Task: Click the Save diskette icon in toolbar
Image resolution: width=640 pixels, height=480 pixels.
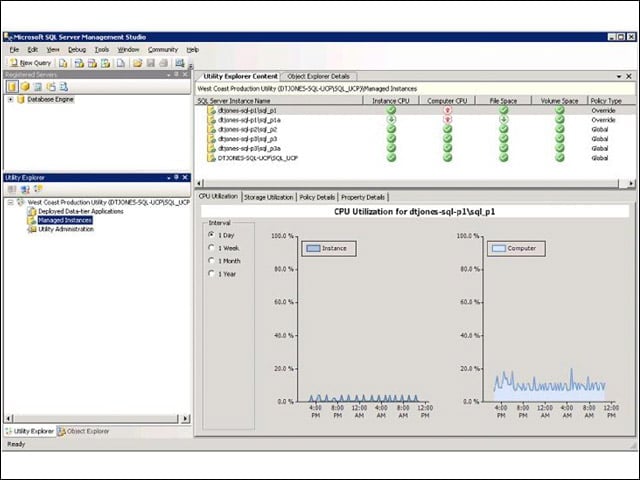Action: click(x=151, y=63)
